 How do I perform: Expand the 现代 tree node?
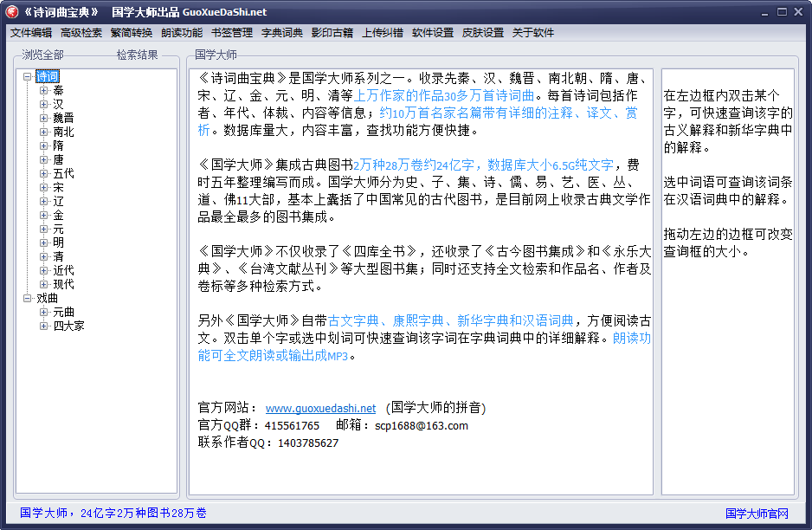coord(44,284)
